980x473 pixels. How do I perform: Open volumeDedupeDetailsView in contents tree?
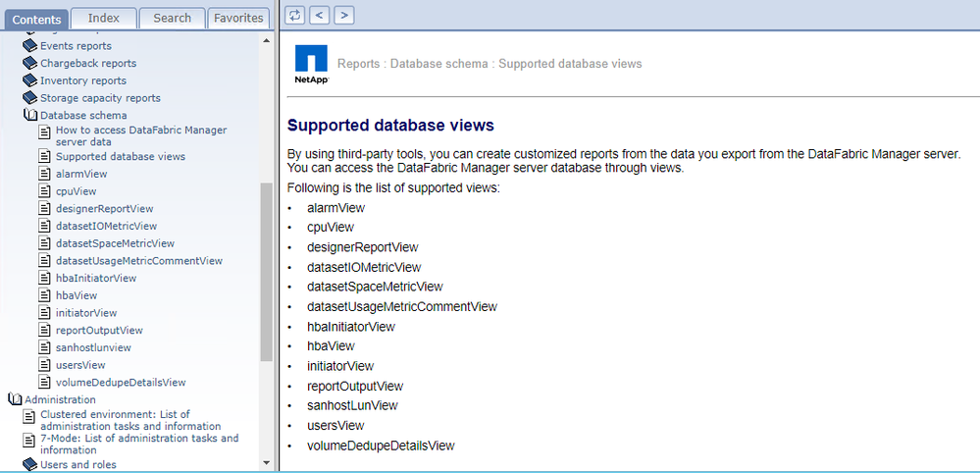click(121, 383)
